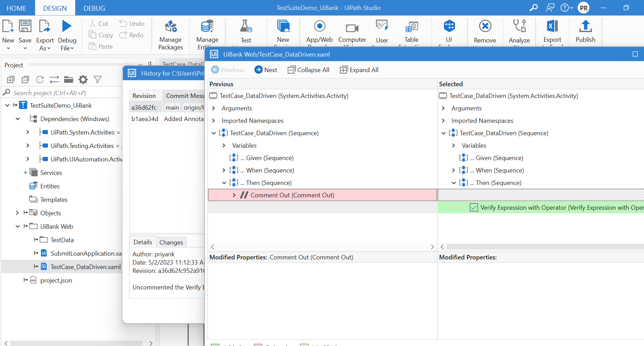
Task: Click Expand All in the diff toolbar
Action: pyautogui.click(x=359, y=70)
